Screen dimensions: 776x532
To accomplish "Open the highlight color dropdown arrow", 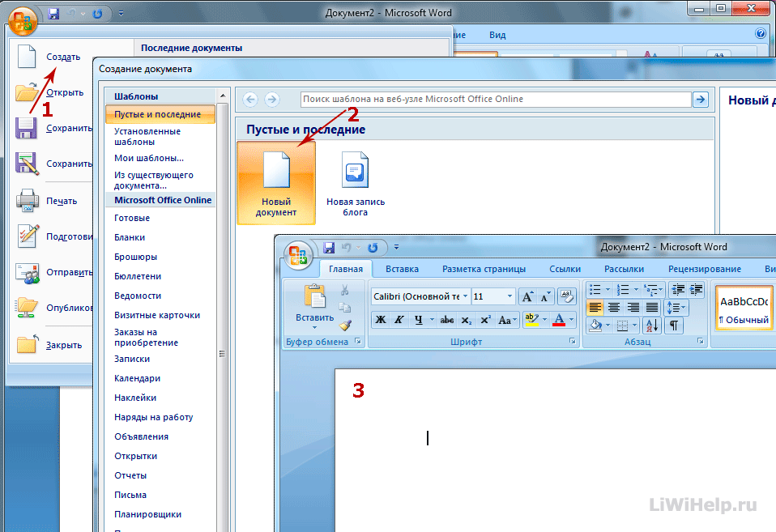I will tap(544, 320).
